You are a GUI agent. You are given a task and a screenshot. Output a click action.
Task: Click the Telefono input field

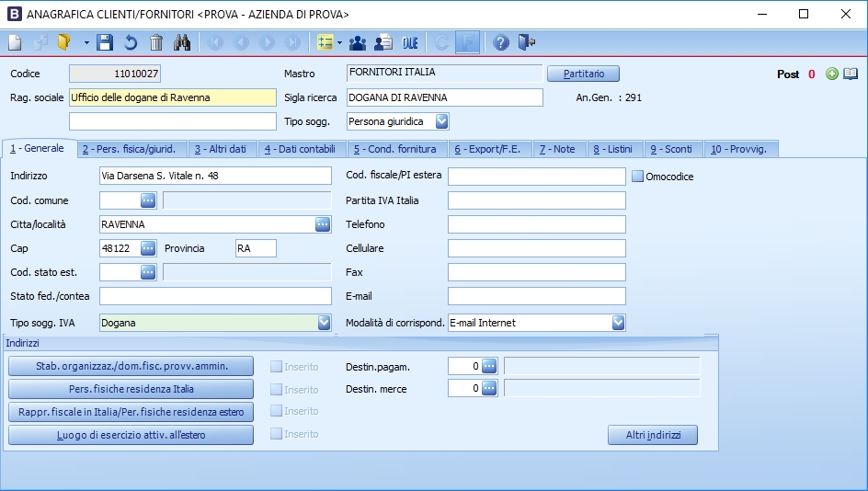coord(537,224)
